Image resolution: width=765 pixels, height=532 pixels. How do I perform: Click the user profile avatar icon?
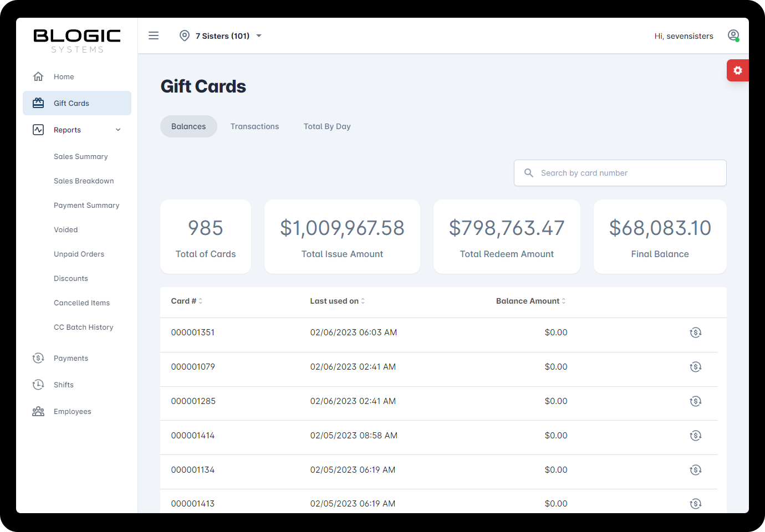[733, 35]
